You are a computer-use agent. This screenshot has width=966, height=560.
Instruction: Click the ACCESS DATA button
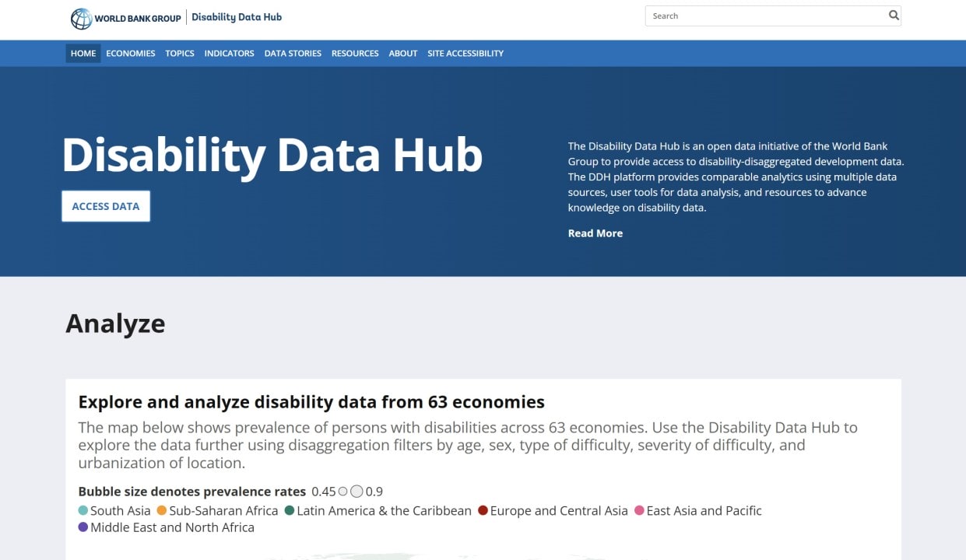[105, 205]
